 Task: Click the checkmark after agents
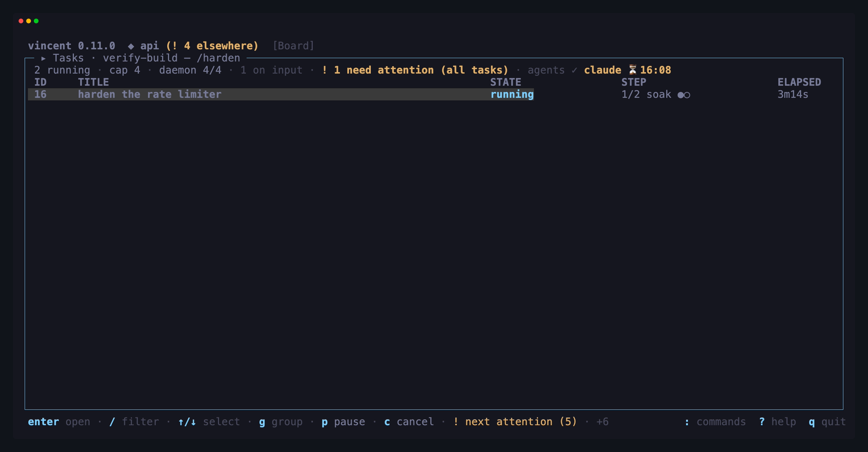(x=574, y=70)
